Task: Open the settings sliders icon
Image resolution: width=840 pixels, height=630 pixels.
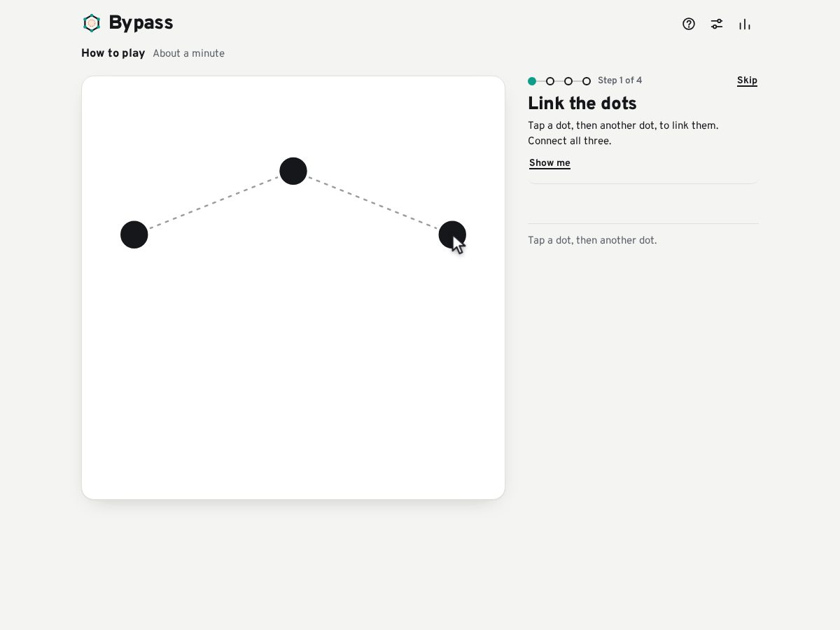Action: 717,24
